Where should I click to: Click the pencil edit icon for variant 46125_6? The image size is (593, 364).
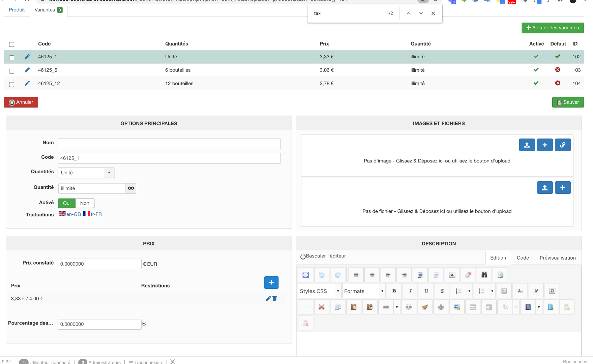click(x=27, y=70)
